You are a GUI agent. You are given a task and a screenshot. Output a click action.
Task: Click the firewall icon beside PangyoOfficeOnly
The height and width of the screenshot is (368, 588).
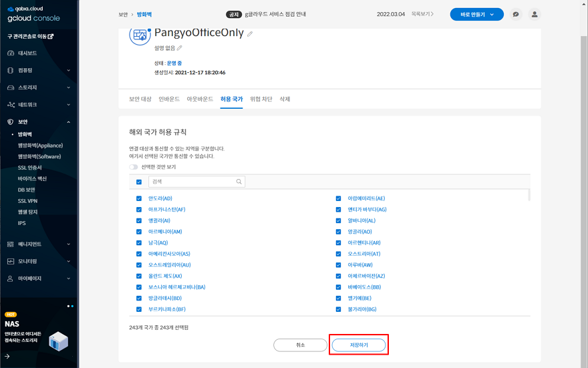pos(140,35)
